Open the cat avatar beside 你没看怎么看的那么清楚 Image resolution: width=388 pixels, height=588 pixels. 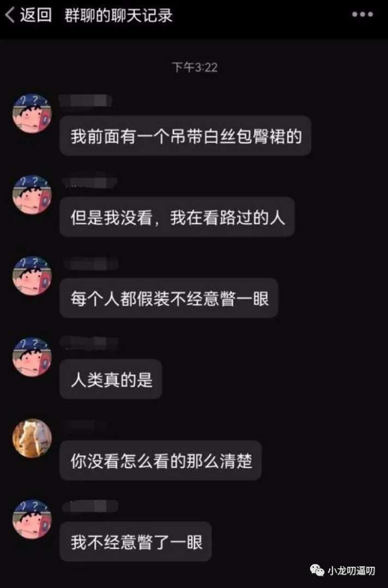pyautogui.click(x=32, y=438)
